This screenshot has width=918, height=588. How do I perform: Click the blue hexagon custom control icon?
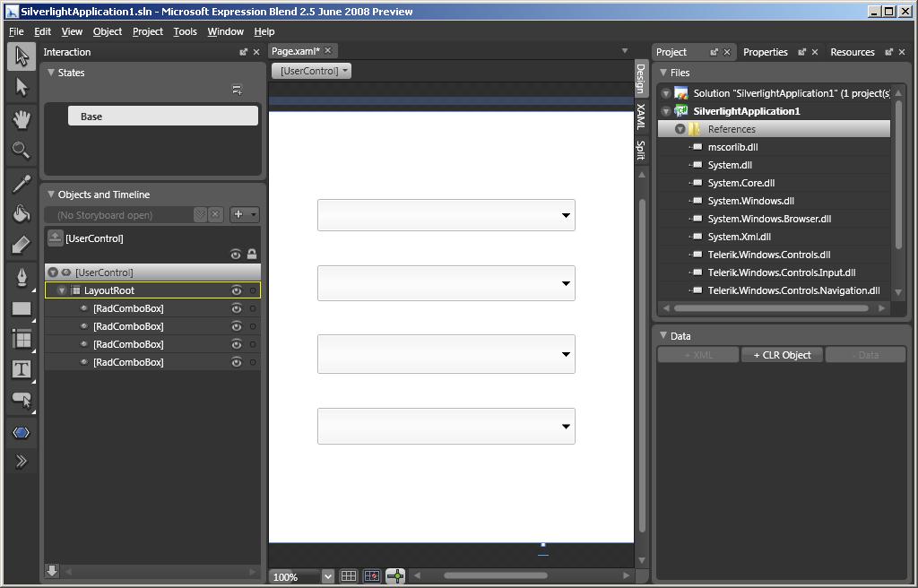22,433
